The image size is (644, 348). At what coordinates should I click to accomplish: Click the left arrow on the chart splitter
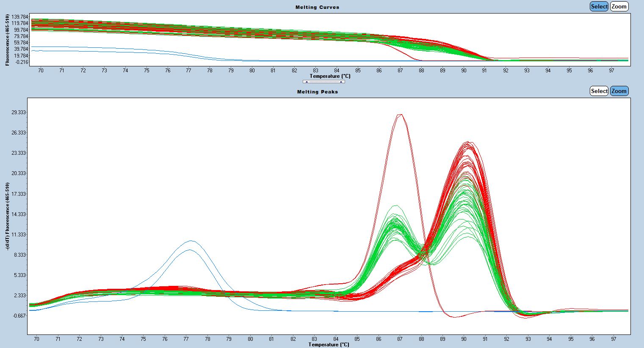(x=307, y=82)
